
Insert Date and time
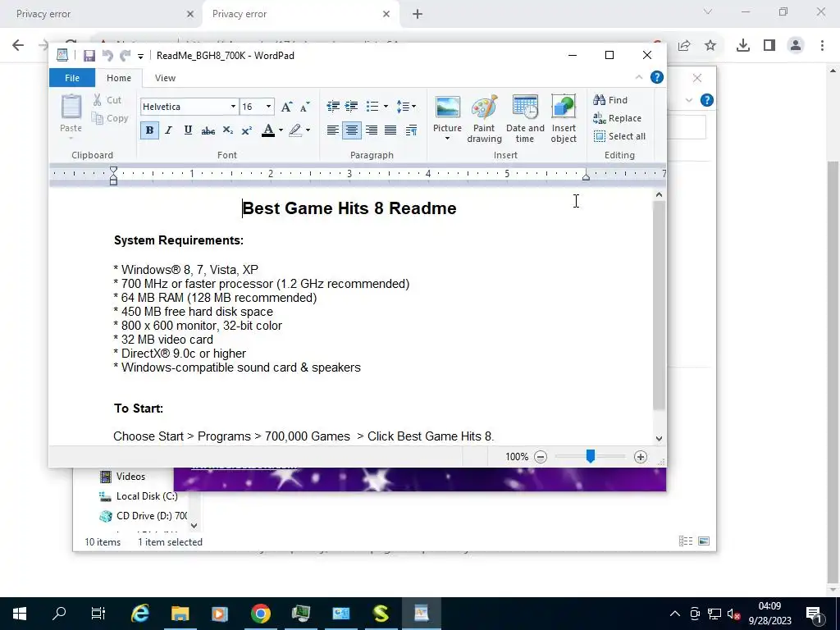coord(525,119)
